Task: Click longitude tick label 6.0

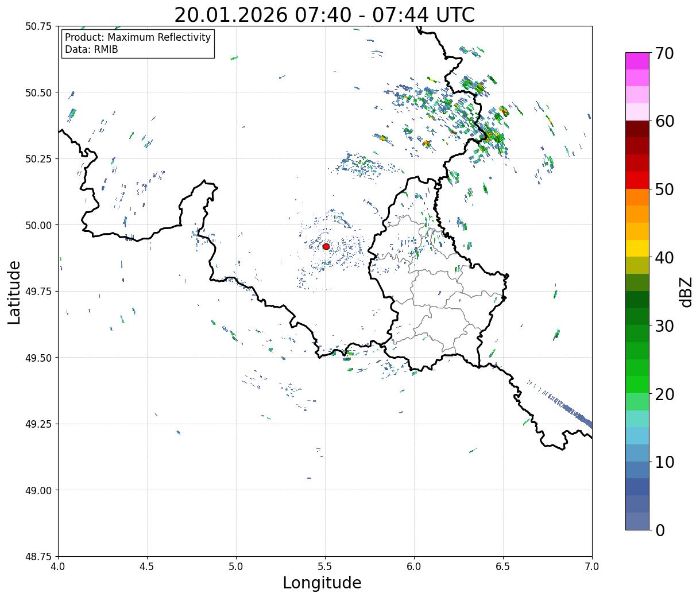Action: point(414,567)
